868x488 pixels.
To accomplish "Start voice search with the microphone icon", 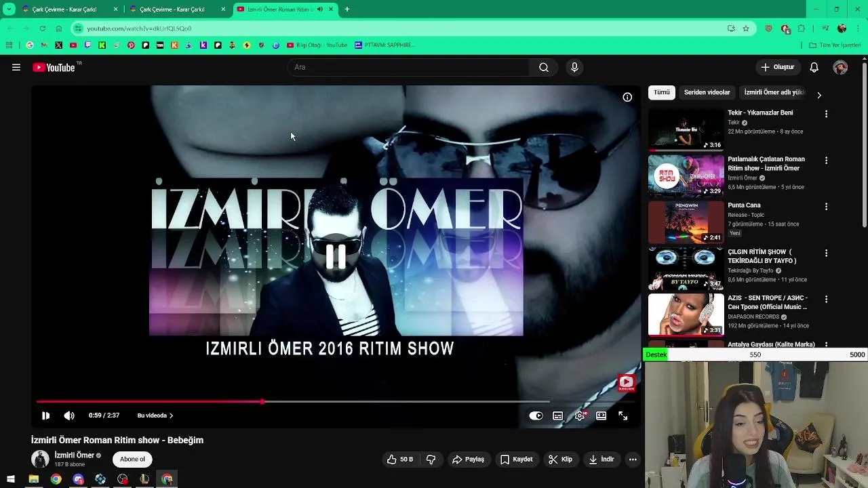I will [574, 67].
